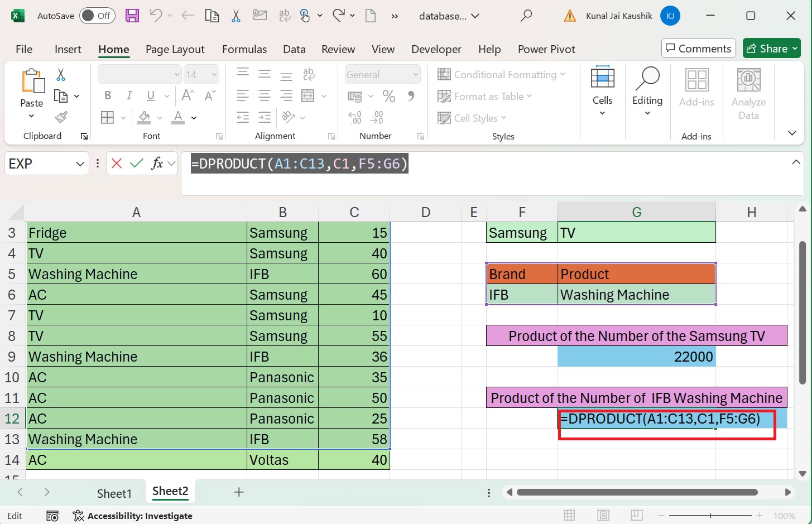Toggle AutoSave off switch
812x524 pixels.
(97, 16)
